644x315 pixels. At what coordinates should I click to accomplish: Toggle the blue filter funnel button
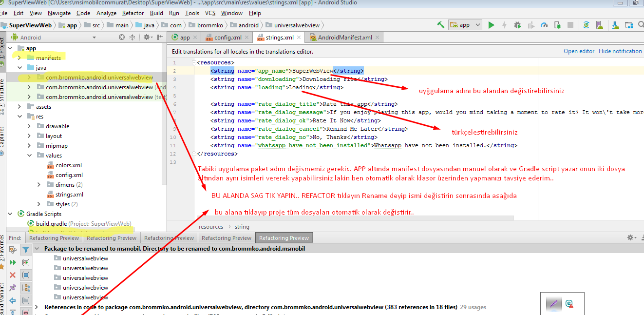tap(26, 249)
